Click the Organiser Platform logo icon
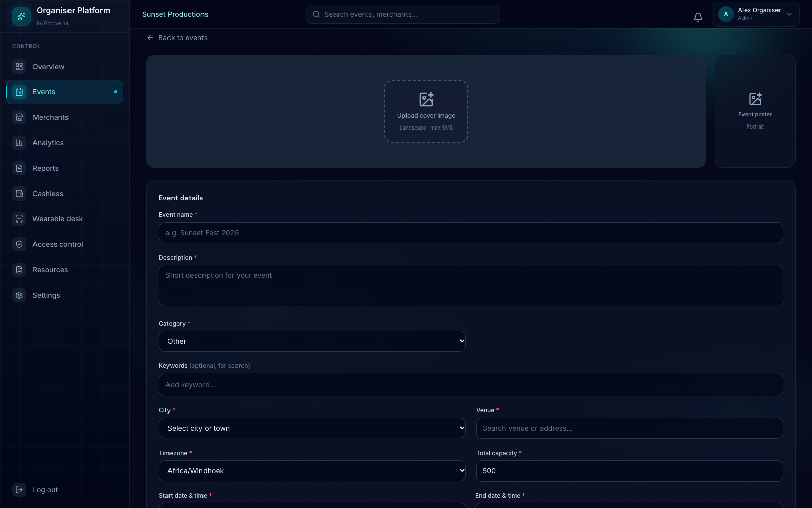812x508 pixels. point(21,16)
